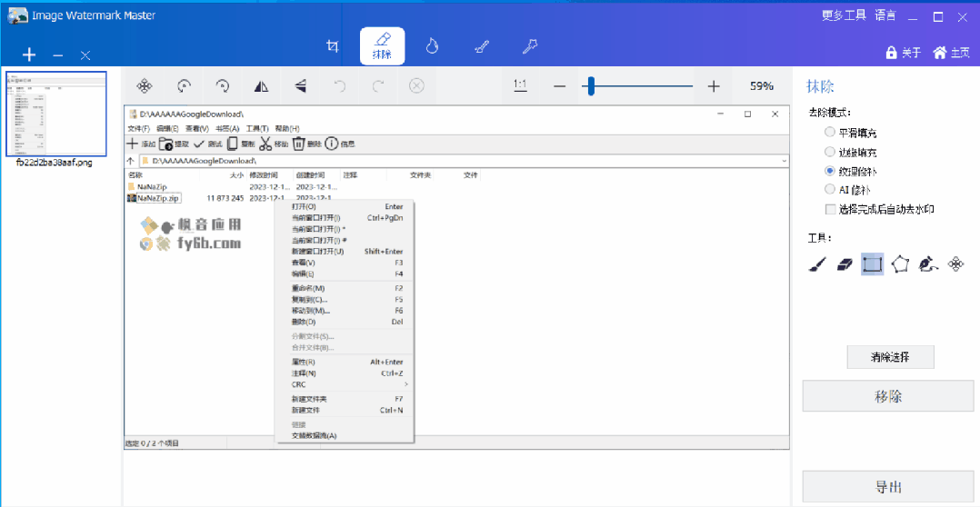Clear all images with the X icon above thumbnails
This screenshot has height=507, width=980.
tap(85, 55)
